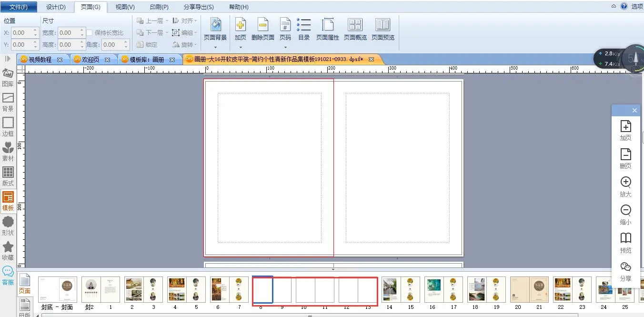Expand the left sidebar panel arrow
Image resolution: width=644 pixels, height=317 pixels.
coord(8,59)
